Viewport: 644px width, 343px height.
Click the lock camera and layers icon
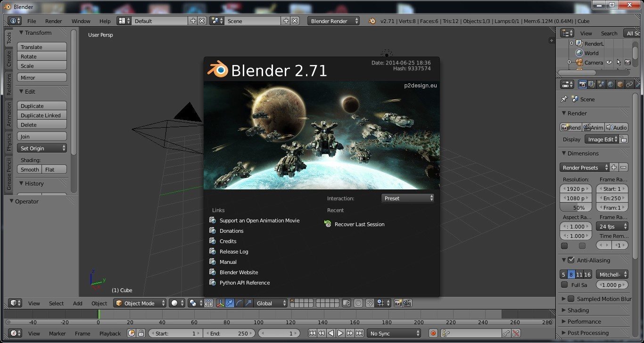tap(347, 303)
